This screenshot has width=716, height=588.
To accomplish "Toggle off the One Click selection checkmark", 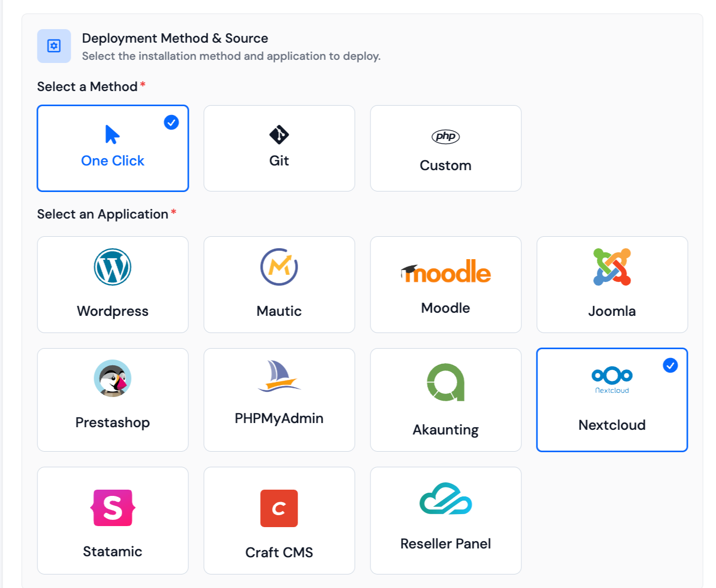I will pos(171,122).
